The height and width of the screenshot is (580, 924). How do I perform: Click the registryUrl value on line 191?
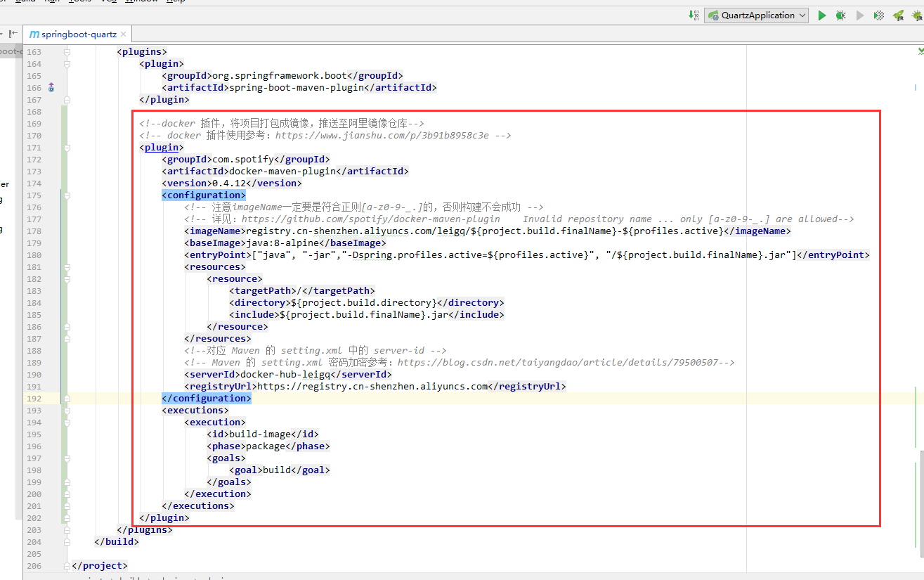pyautogui.click(x=372, y=387)
